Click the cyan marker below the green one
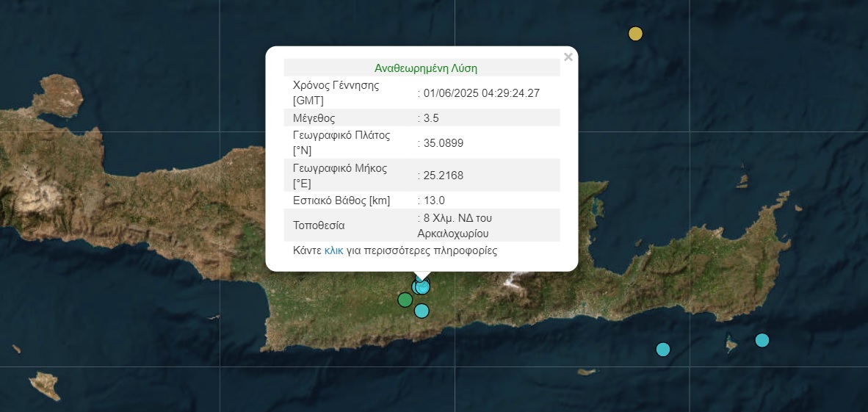Screen dimensions: 868x412 coord(422,311)
